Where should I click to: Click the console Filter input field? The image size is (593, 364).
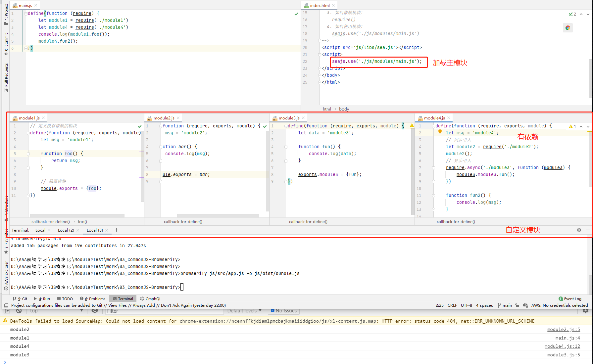coord(164,311)
